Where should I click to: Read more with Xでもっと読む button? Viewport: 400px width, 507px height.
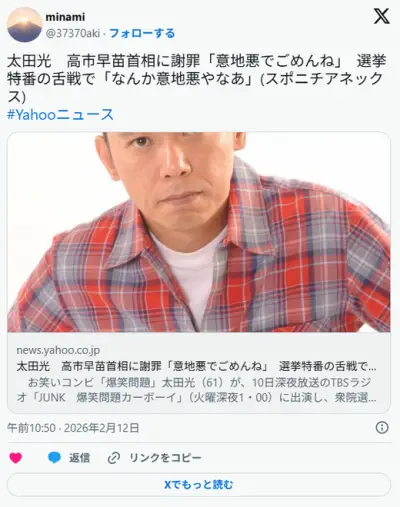click(199, 484)
